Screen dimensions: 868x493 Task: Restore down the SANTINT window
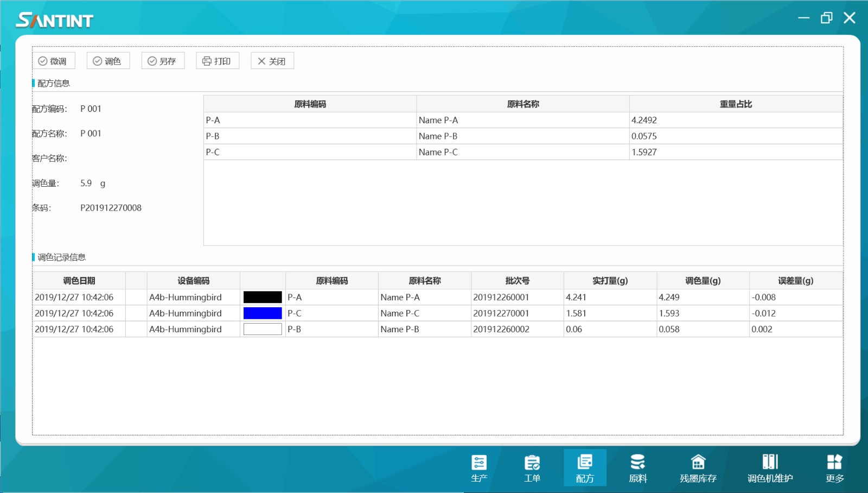coord(826,18)
